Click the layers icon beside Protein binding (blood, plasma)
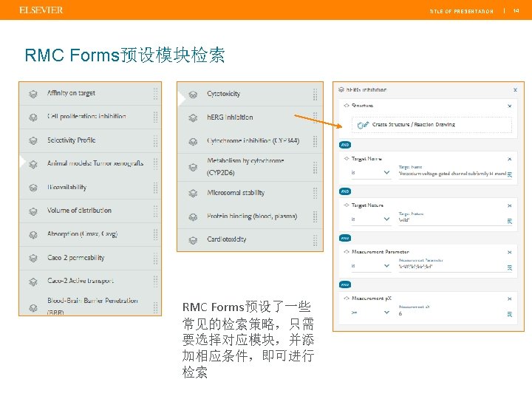Viewport: 532px width, 399px height. pyautogui.click(x=193, y=216)
